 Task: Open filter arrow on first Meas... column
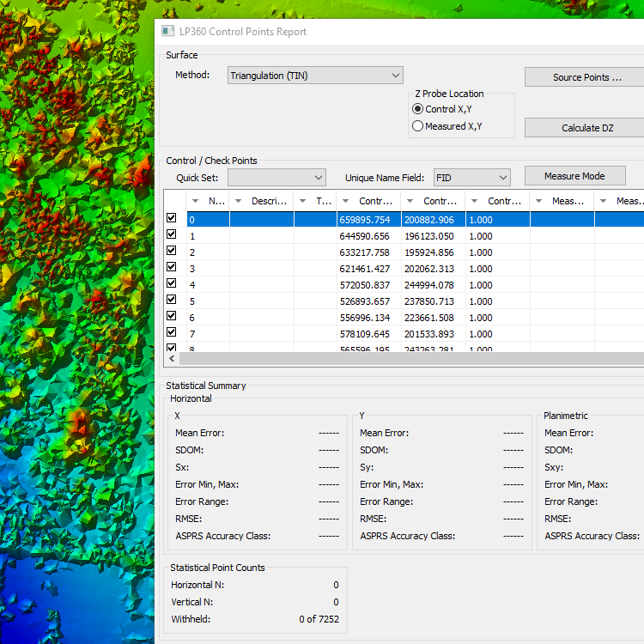click(x=539, y=201)
